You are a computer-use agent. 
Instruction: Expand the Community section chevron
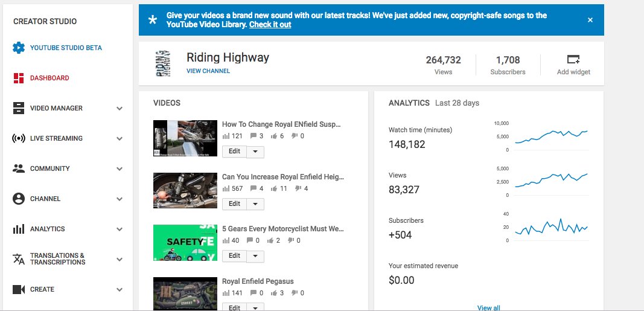tap(120, 169)
